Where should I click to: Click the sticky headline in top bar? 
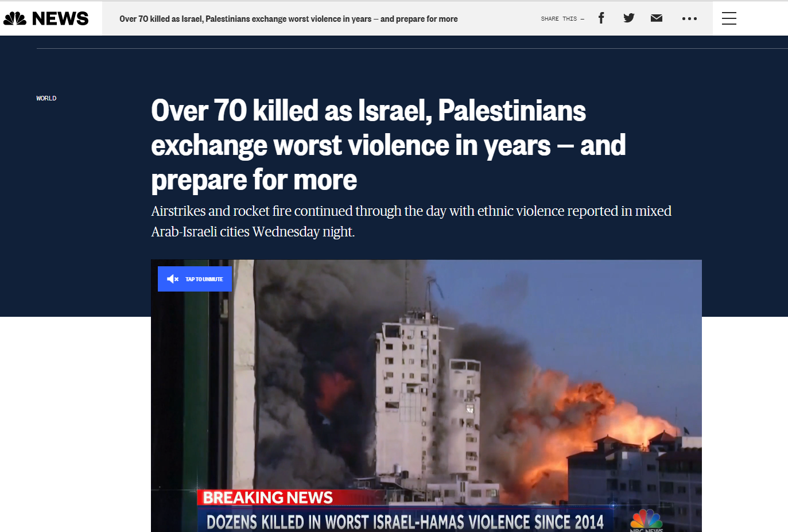click(x=288, y=19)
